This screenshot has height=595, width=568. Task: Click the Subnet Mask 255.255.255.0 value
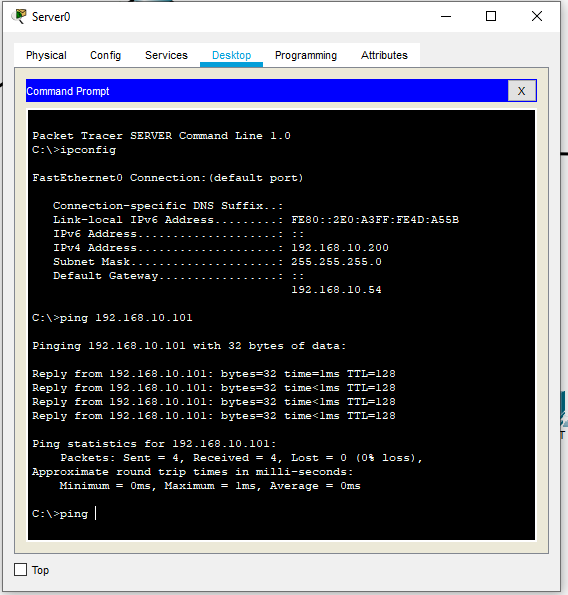[336, 262]
